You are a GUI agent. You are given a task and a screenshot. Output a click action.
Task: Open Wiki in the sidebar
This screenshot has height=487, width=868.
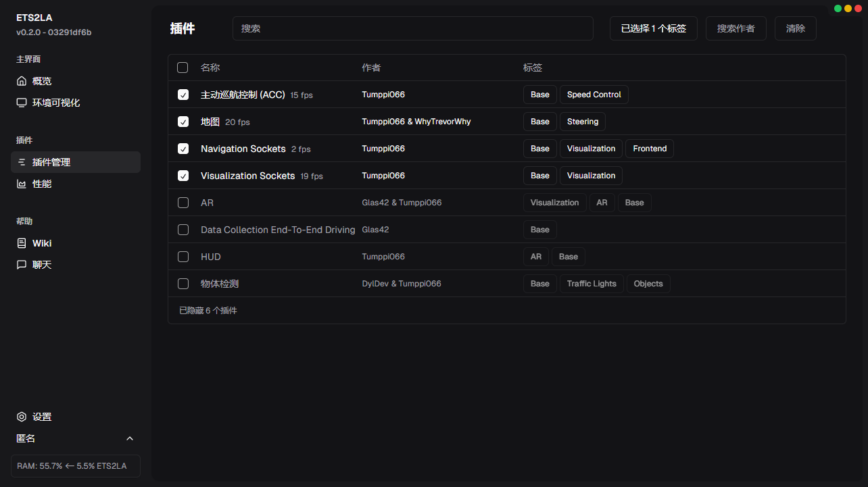coord(76,243)
